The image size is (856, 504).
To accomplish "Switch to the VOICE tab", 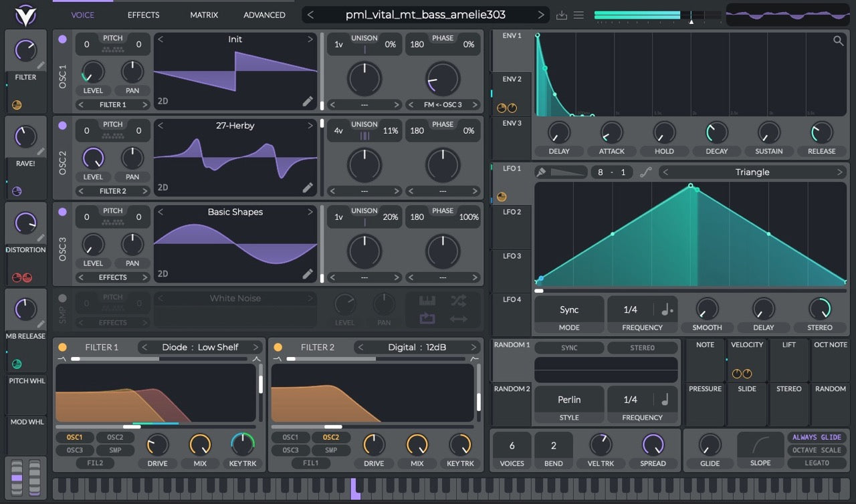I will 83,15.
